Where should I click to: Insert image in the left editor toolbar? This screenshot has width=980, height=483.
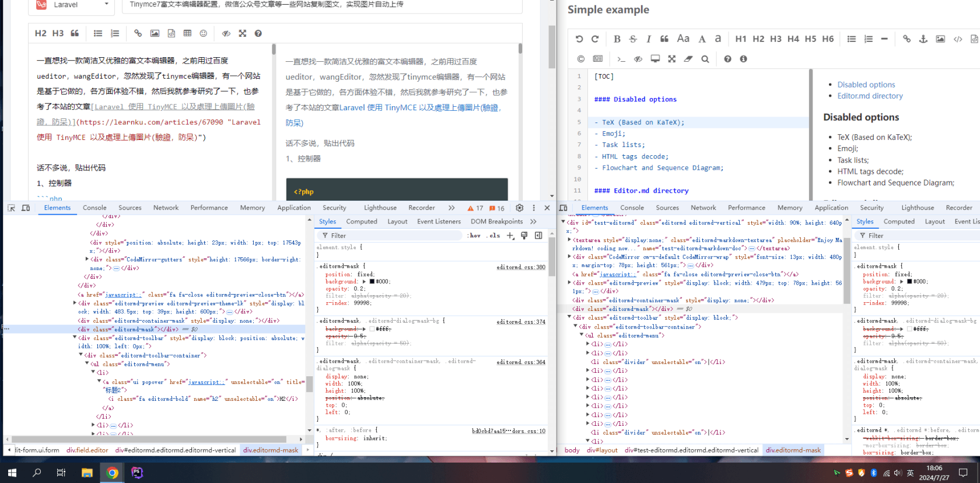(x=155, y=33)
